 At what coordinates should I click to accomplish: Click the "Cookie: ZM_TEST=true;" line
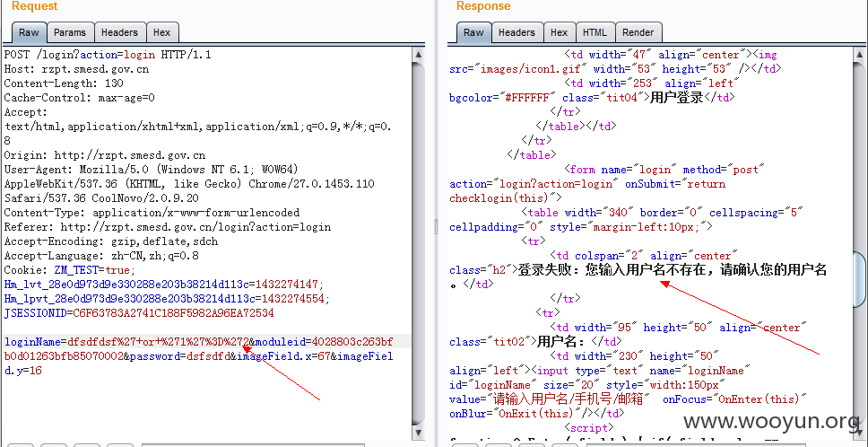(70, 270)
